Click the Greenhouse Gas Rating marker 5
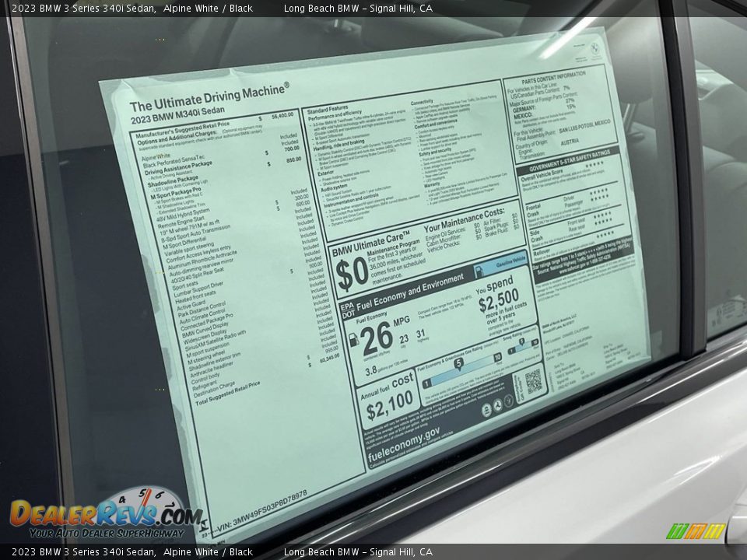Viewport: 747px width, 560px height. (x=458, y=364)
